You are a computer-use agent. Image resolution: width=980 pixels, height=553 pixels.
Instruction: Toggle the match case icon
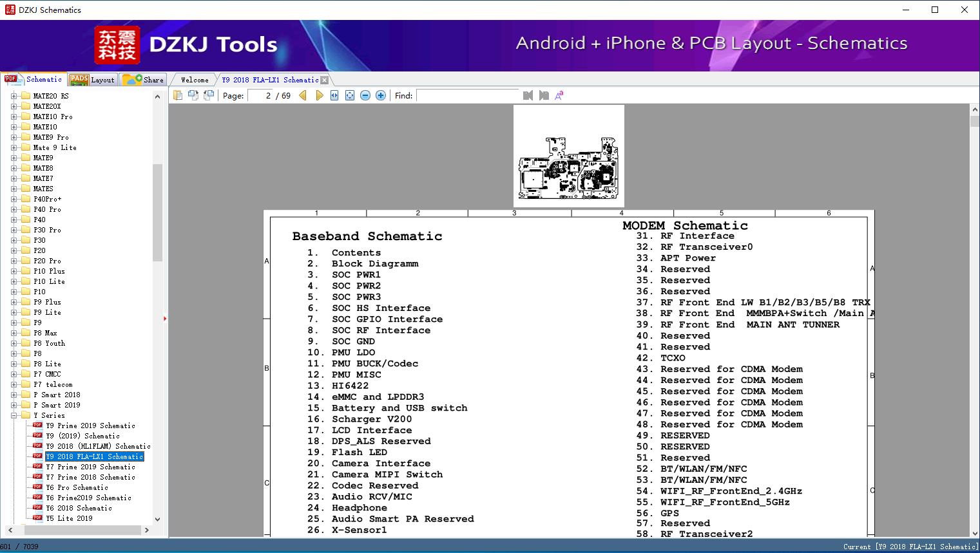[x=559, y=95]
